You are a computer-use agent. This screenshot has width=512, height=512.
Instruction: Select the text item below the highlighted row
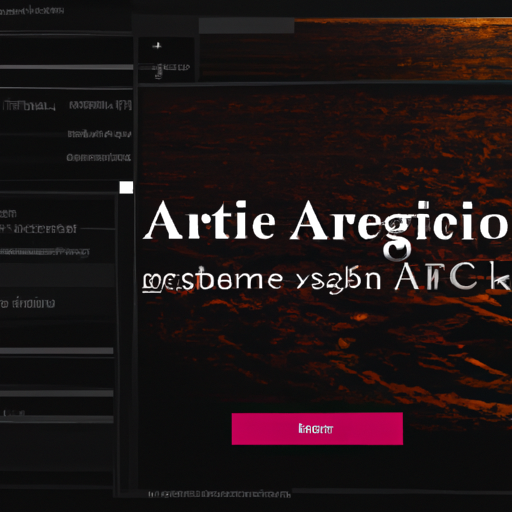tap(28, 303)
